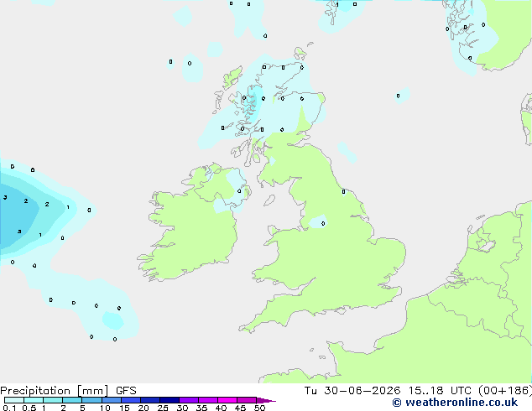Screen dimensions: 532x411
Task: Click the 'GFS' model label
Action: [126, 391]
